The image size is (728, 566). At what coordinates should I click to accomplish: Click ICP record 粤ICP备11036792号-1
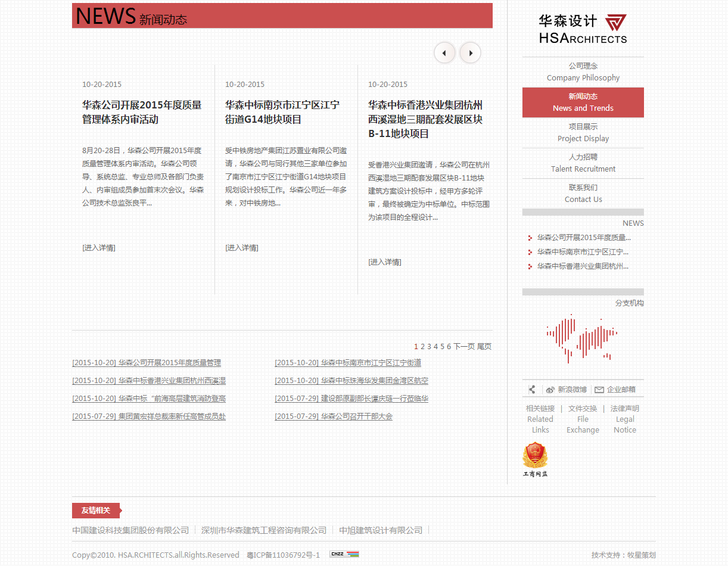(x=284, y=555)
